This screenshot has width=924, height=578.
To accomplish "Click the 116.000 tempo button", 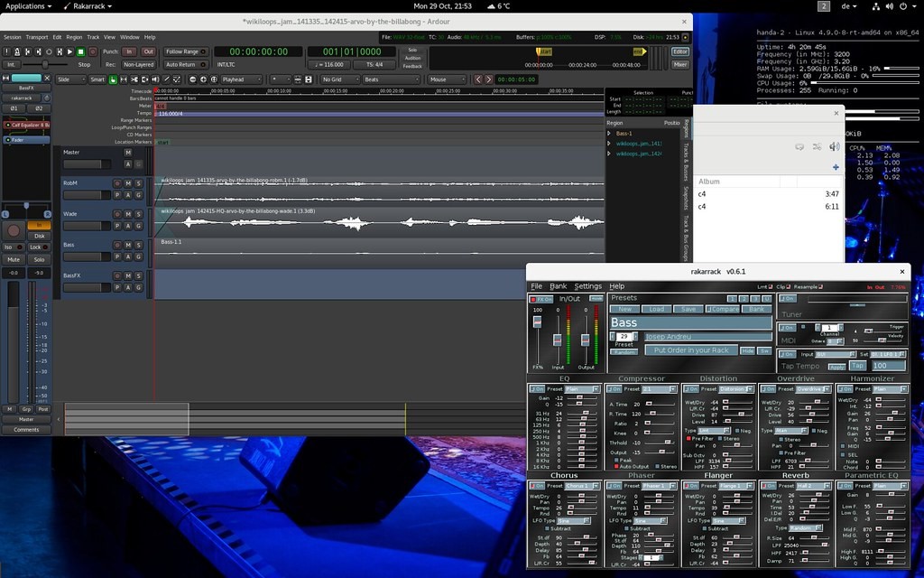I will point(329,65).
